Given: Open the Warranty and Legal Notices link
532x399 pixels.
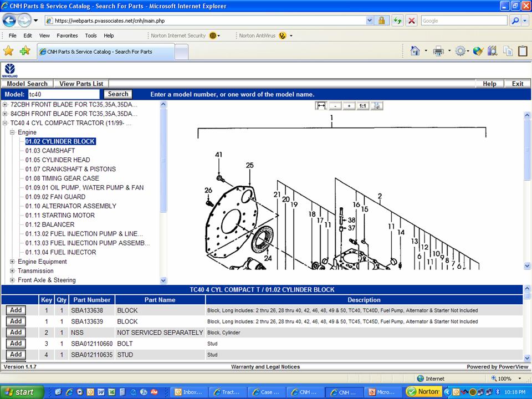Looking at the screenshot, I should pyautogui.click(x=265, y=367).
